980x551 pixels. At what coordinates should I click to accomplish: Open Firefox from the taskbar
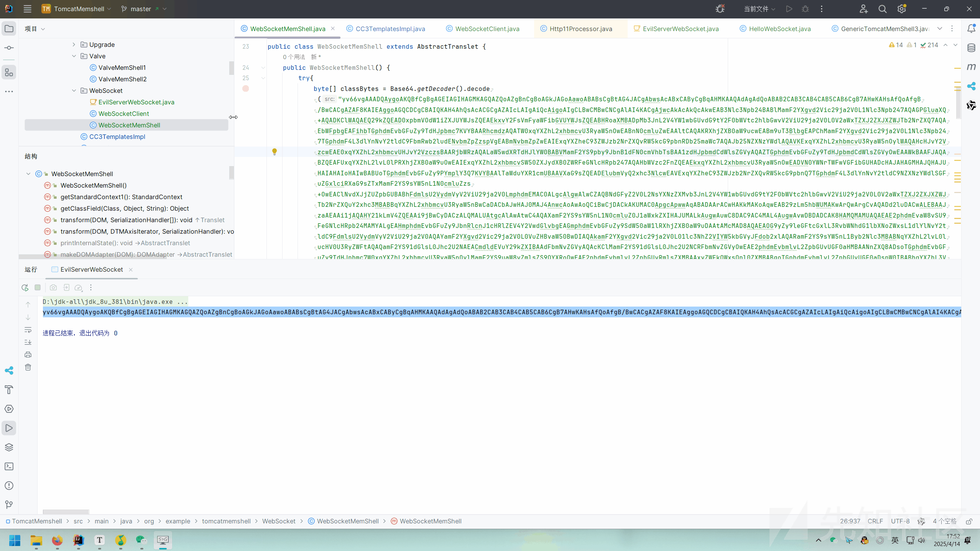pos(57,540)
